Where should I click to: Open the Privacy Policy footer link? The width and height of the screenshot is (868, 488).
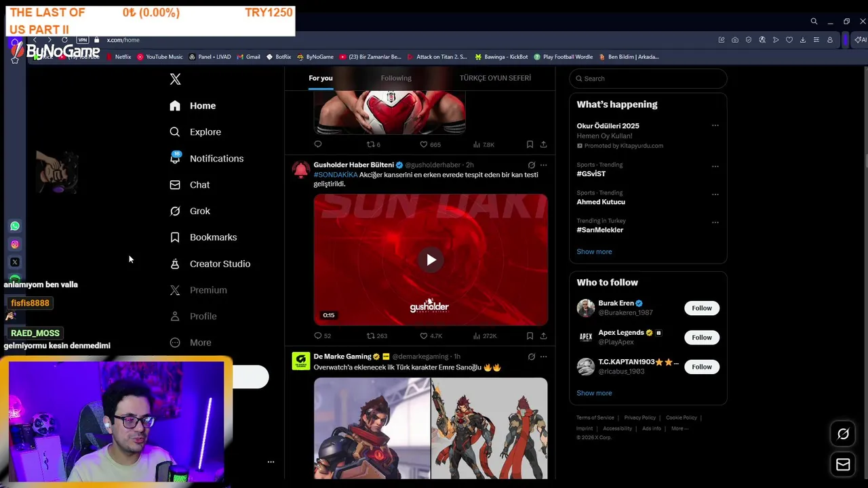coord(640,418)
